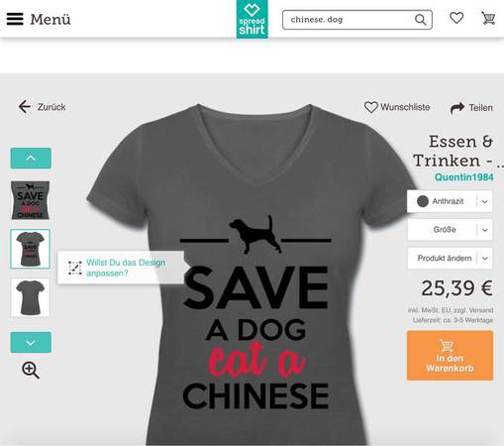
Task: Click the search magnifier icon
Action: (x=420, y=20)
